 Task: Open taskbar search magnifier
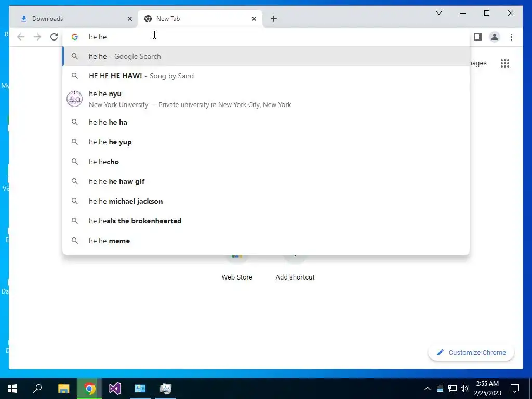[x=37, y=389]
